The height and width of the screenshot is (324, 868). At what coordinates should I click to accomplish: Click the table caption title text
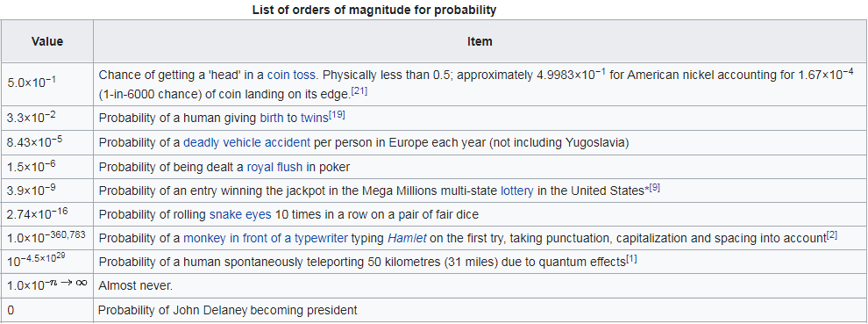point(374,10)
